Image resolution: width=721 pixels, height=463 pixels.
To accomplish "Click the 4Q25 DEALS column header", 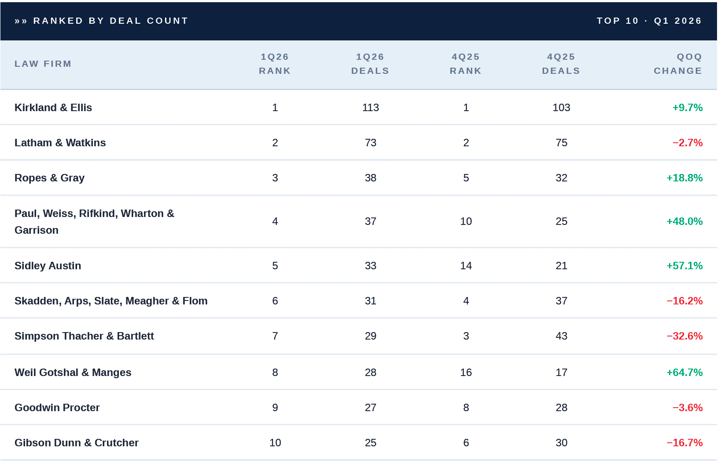I will coord(561,64).
